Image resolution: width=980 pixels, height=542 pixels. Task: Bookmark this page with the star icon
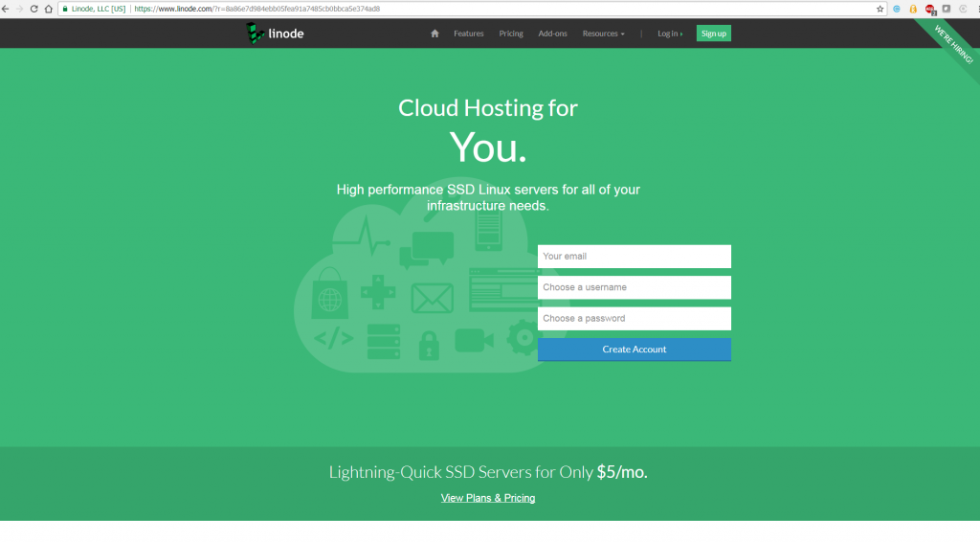coord(880,9)
